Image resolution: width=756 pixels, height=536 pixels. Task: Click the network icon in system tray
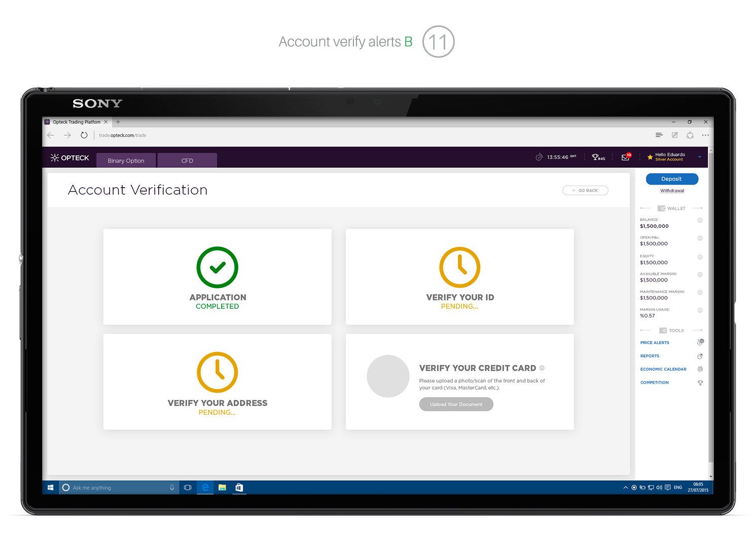(x=651, y=487)
